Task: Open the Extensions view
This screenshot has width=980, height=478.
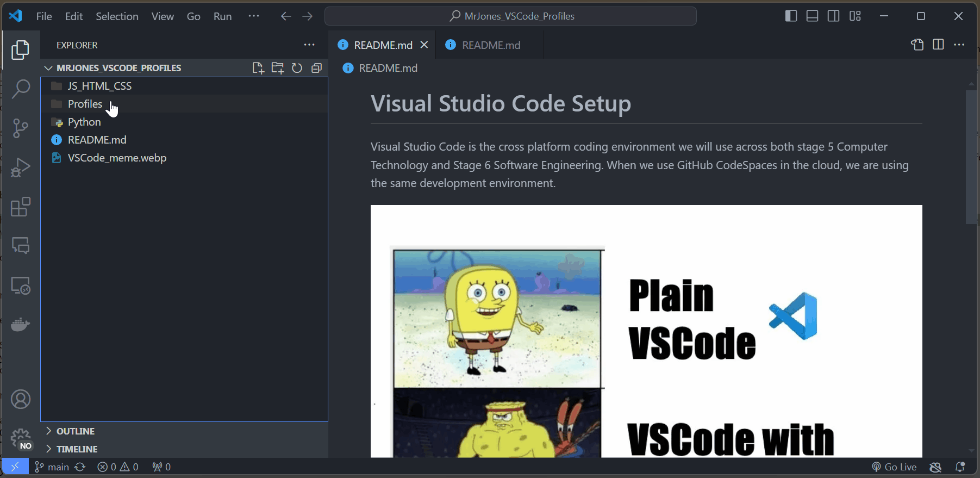Action: coord(20,207)
